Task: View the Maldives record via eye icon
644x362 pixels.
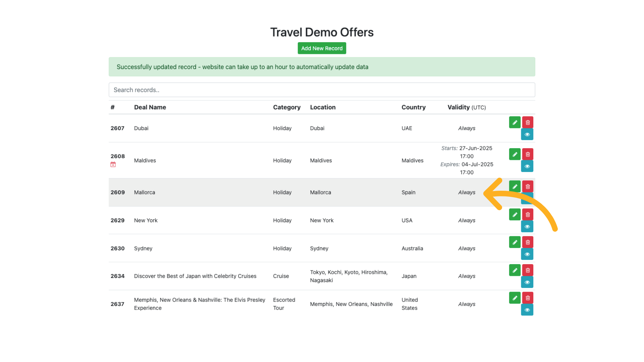Action: click(527, 166)
